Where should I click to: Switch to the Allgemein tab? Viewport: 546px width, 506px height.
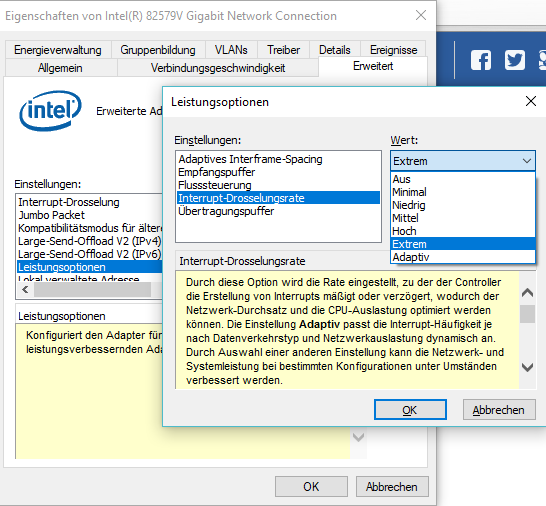pyautogui.click(x=60, y=68)
